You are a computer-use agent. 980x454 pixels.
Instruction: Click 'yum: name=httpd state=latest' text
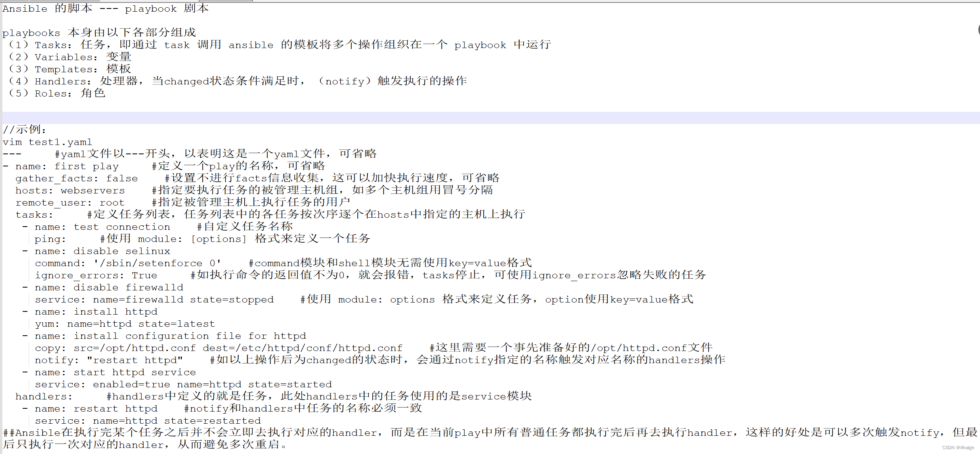(125, 324)
